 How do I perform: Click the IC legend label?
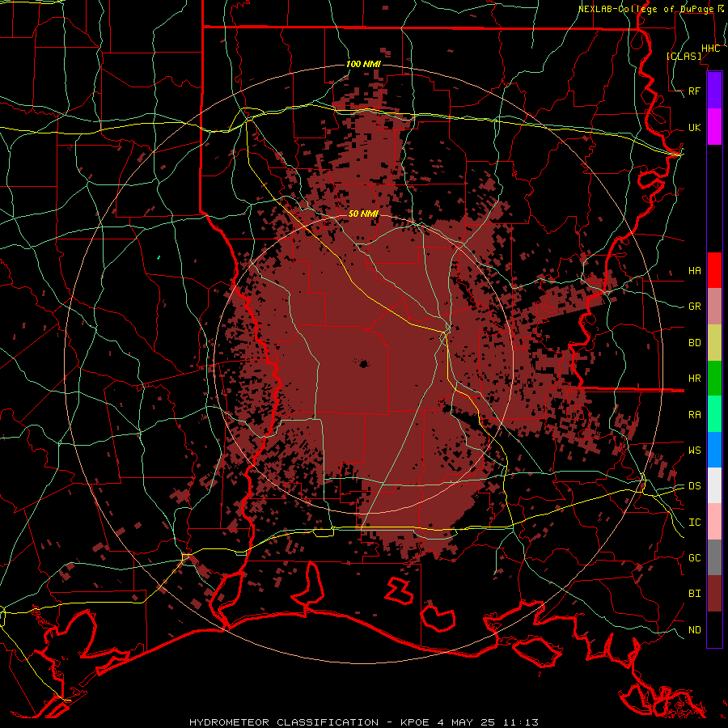pyautogui.click(x=695, y=523)
